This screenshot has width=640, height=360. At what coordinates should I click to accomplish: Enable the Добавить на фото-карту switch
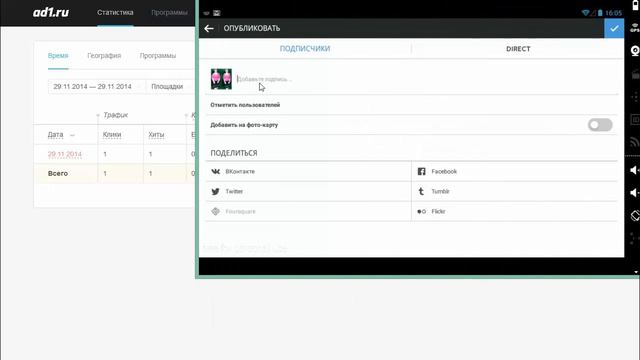[600, 125]
